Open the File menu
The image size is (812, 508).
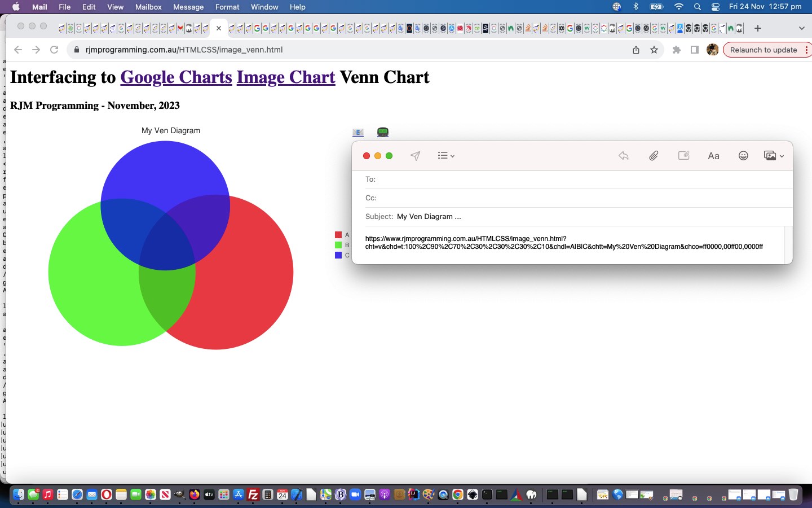(65, 7)
